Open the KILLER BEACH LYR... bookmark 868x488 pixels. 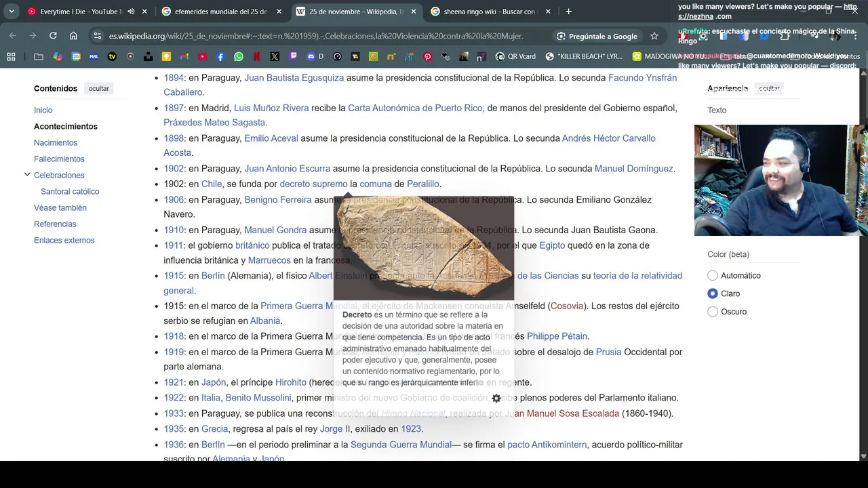pos(584,57)
